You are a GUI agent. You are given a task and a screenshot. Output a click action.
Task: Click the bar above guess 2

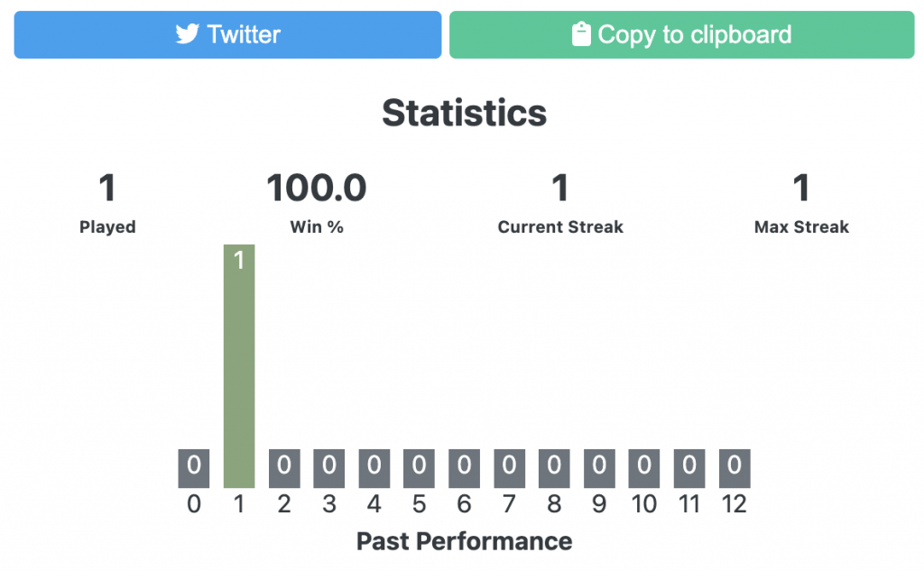click(283, 467)
